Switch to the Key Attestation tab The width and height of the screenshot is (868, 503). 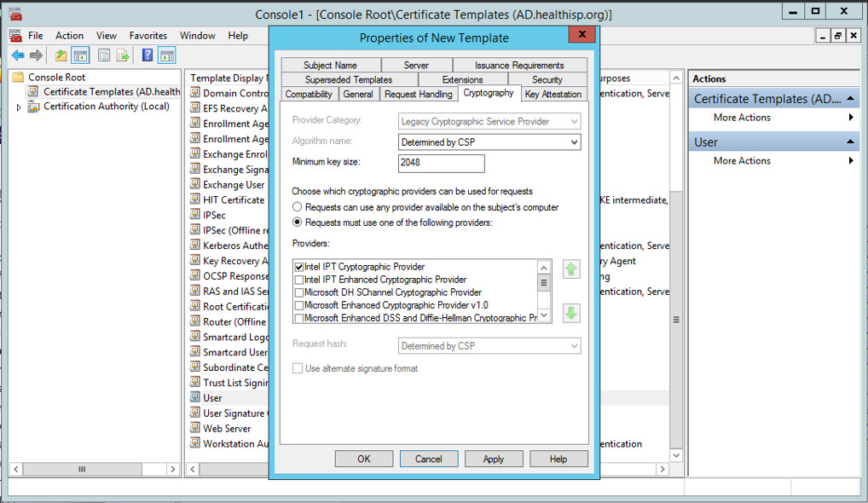tap(553, 94)
